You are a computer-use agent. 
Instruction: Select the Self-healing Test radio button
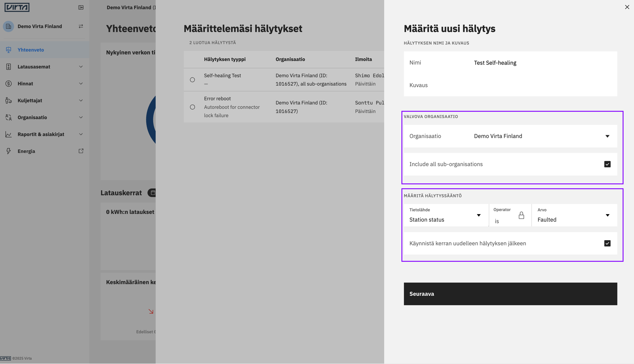point(192,80)
